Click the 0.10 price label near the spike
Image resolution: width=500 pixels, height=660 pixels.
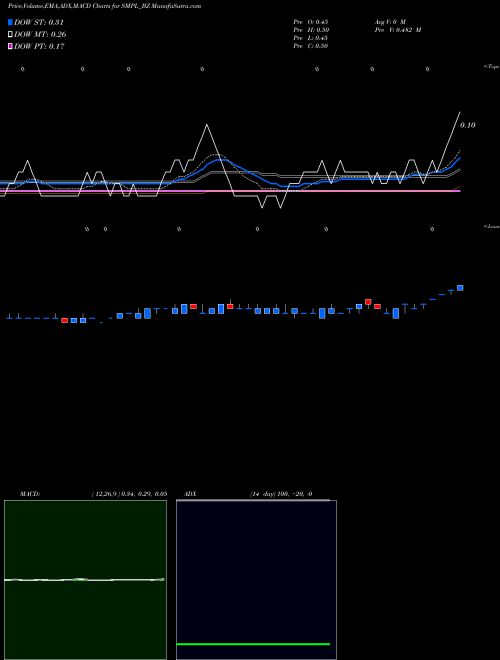(468, 125)
